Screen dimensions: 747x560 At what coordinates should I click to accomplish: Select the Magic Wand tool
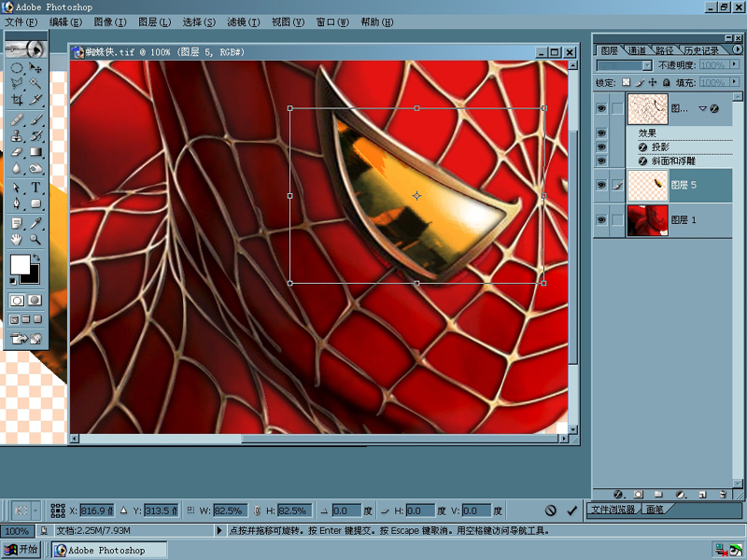(35, 83)
